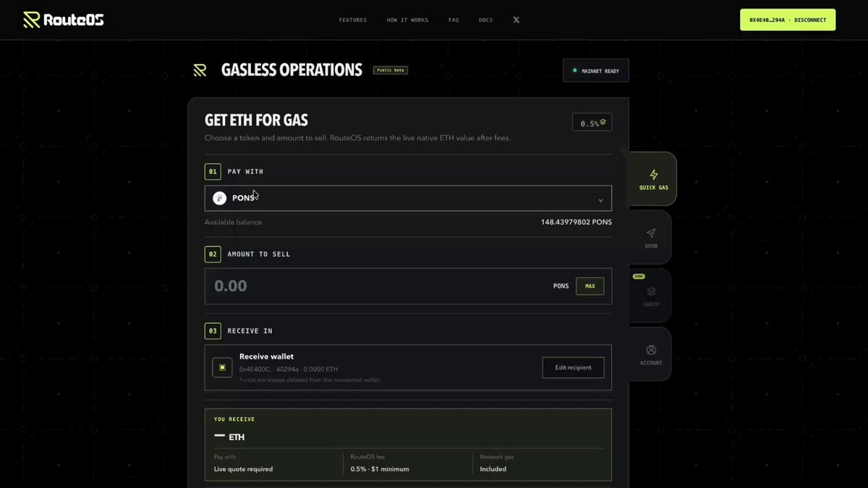Click the Pay With dropdown chevron arrow
This screenshot has width=868, height=488.
tap(600, 200)
